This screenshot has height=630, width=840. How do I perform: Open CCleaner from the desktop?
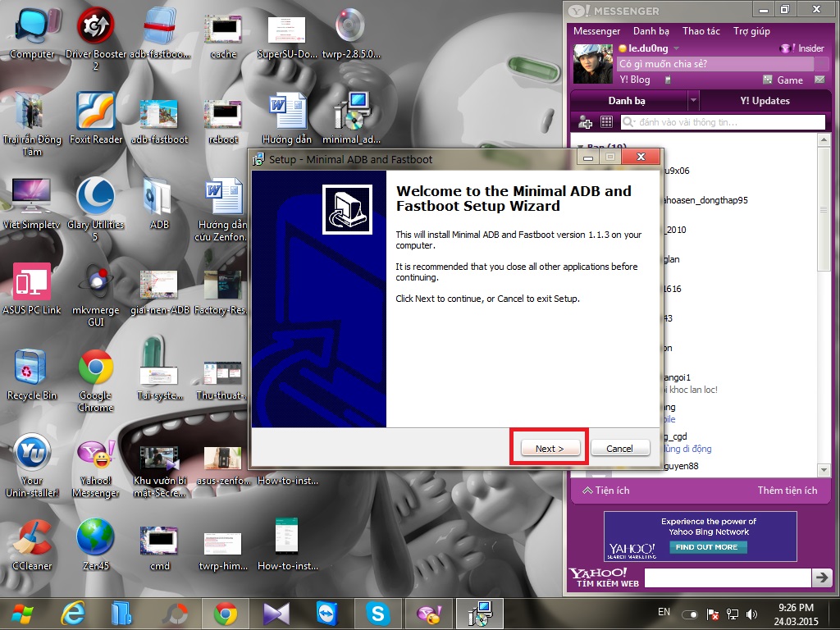coord(32,545)
